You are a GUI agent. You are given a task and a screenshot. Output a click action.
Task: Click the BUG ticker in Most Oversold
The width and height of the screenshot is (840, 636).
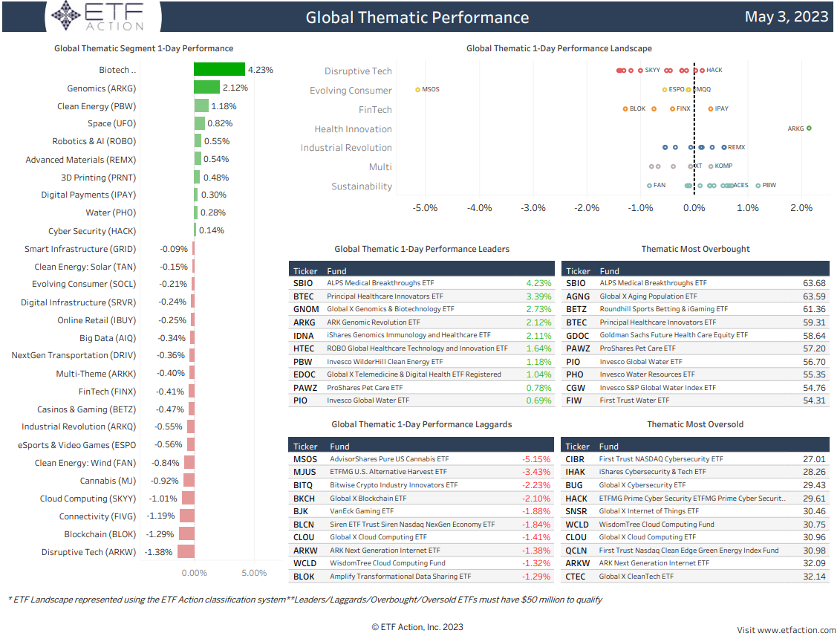point(574,485)
